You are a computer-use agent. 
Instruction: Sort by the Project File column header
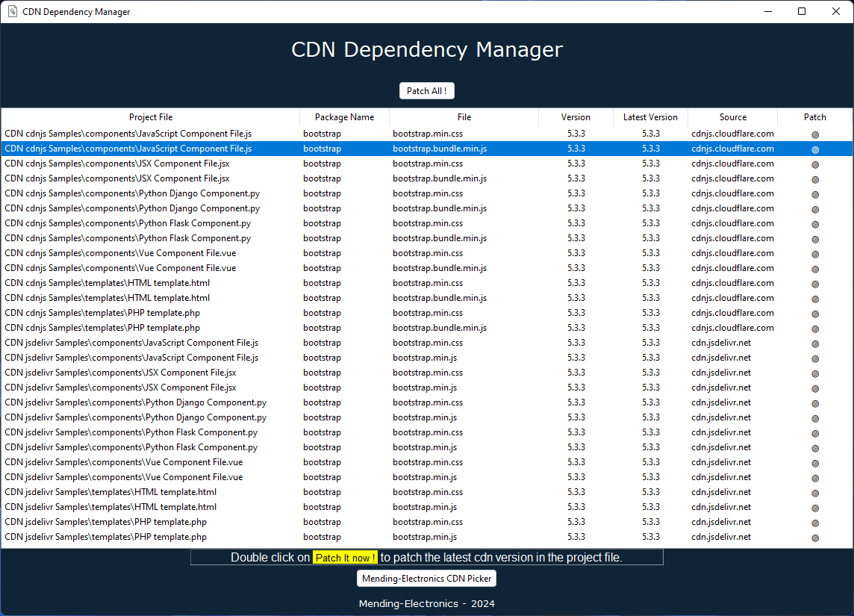tap(150, 117)
